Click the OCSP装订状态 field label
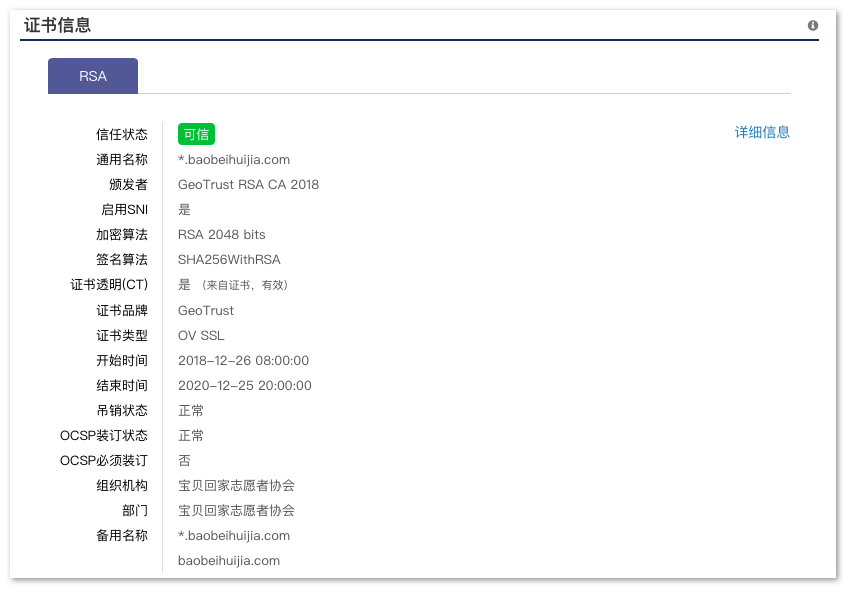The height and width of the screenshot is (596, 854). (x=104, y=436)
